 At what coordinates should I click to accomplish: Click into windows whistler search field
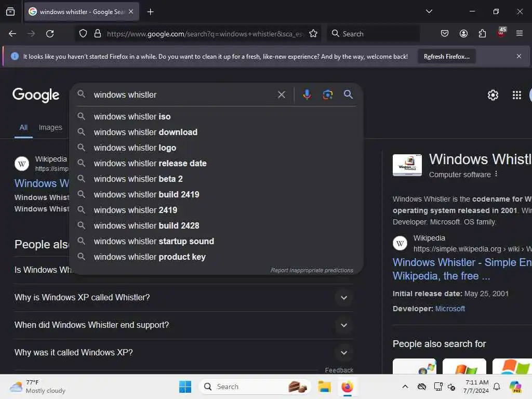click(x=183, y=95)
